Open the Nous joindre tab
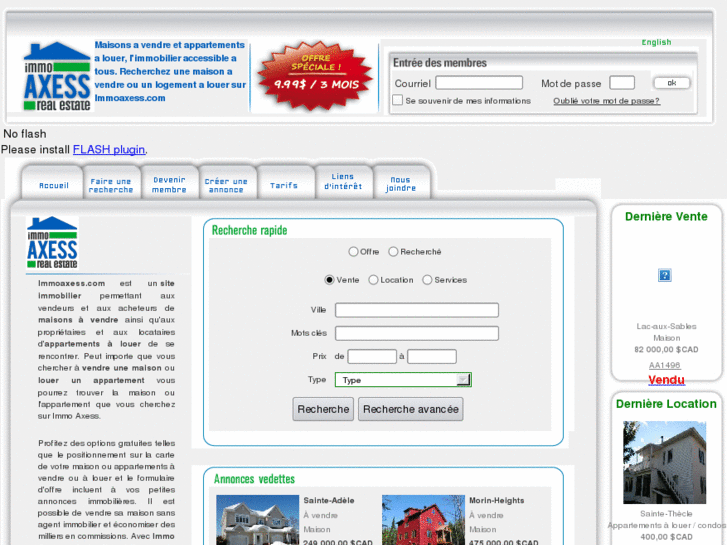This screenshot has width=727, height=545. tap(401, 184)
